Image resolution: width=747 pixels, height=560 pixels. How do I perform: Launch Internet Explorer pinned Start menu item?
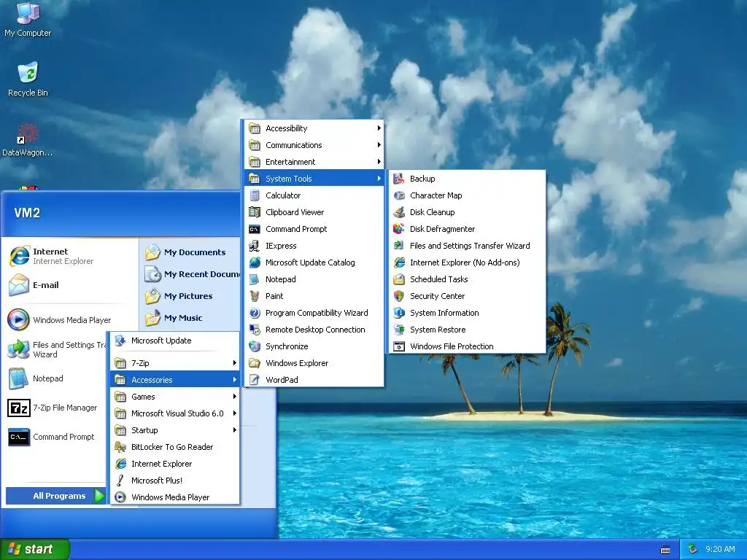pos(69,256)
